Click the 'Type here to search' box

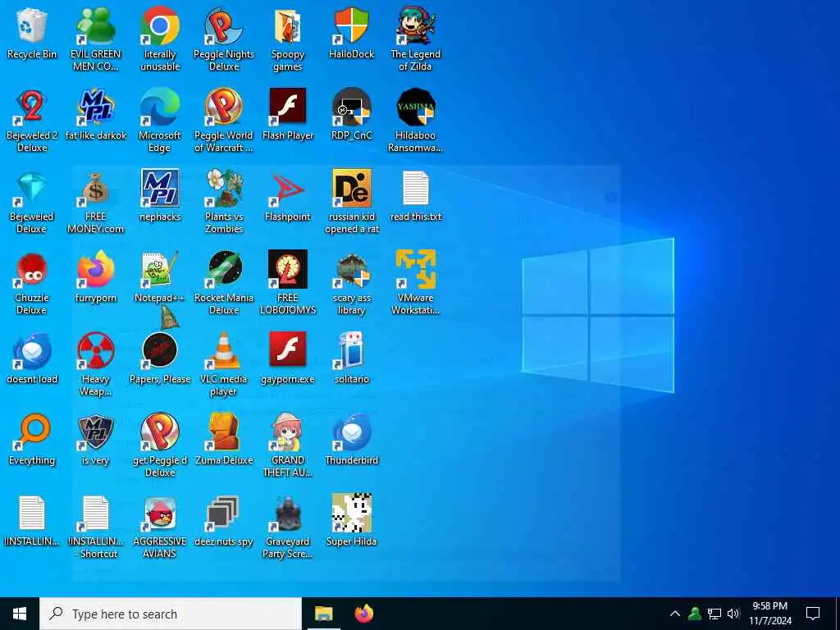click(171, 614)
